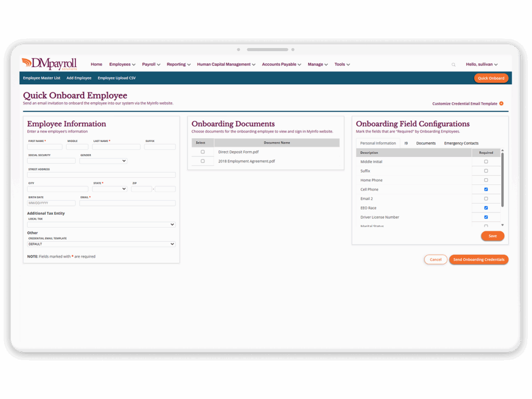Switch to the Emergency Contacts tab

[x=461, y=143]
